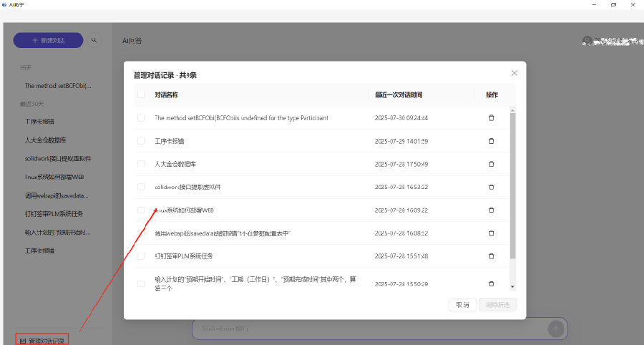644x345 pixels.
Task: Click timestamp 2025-07-30 09:24:44
Action: 401,118
